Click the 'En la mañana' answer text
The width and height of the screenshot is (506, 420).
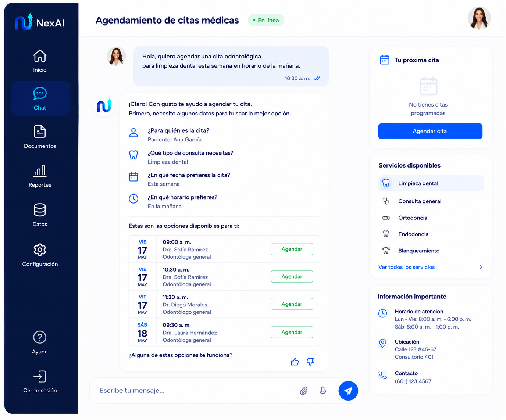pyautogui.click(x=165, y=207)
